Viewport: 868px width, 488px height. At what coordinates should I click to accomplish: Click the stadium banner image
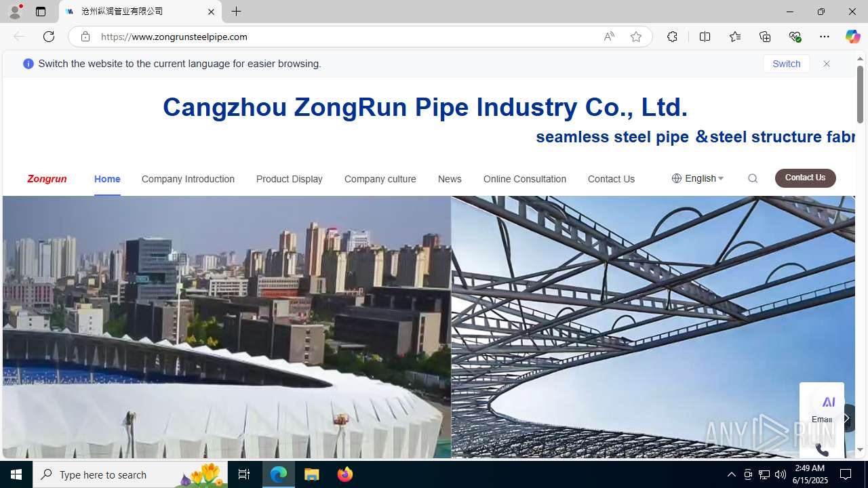coord(226,327)
